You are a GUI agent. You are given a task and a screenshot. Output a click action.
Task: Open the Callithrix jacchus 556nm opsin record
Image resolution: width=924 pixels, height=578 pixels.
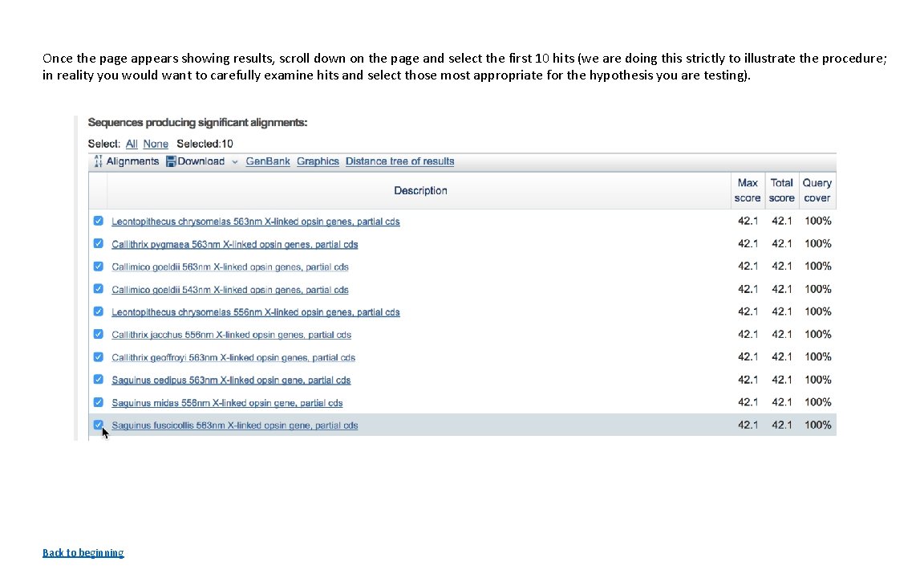click(231, 334)
